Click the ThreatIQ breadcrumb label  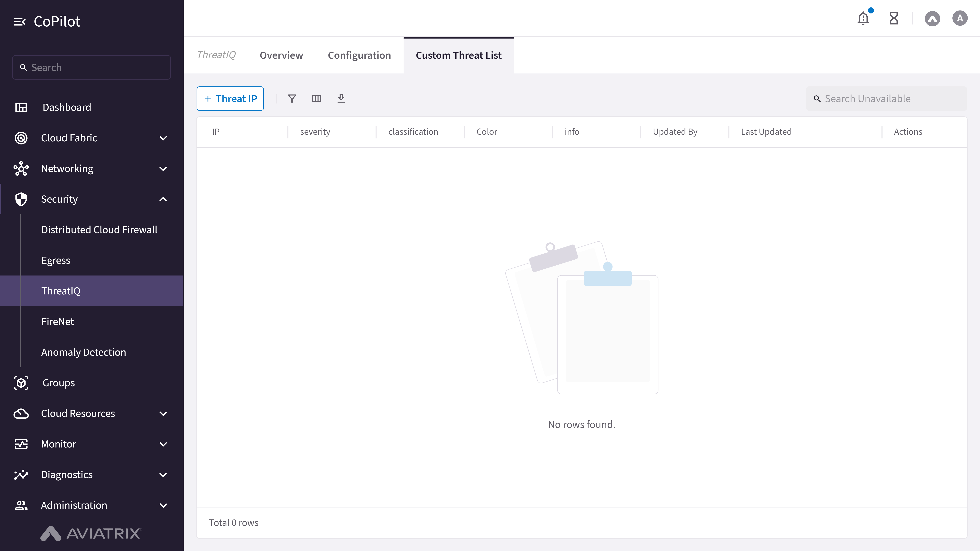pyautogui.click(x=216, y=55)
